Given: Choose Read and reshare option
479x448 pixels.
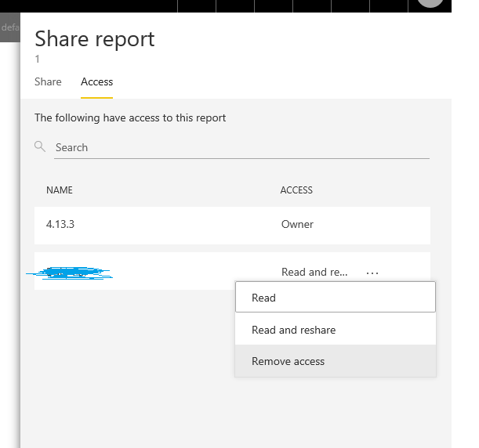Looking at the screenshot, I should (336, 330).
